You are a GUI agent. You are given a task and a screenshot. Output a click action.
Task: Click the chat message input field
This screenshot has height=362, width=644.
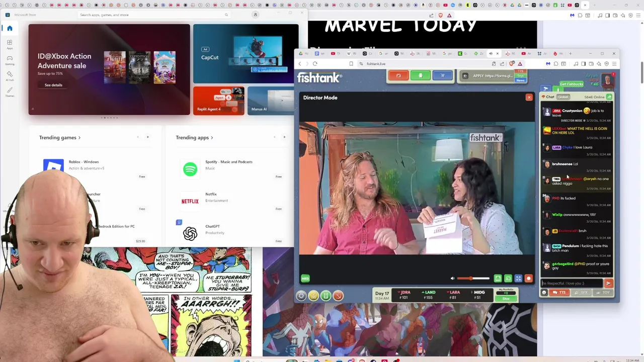[572, 283]
